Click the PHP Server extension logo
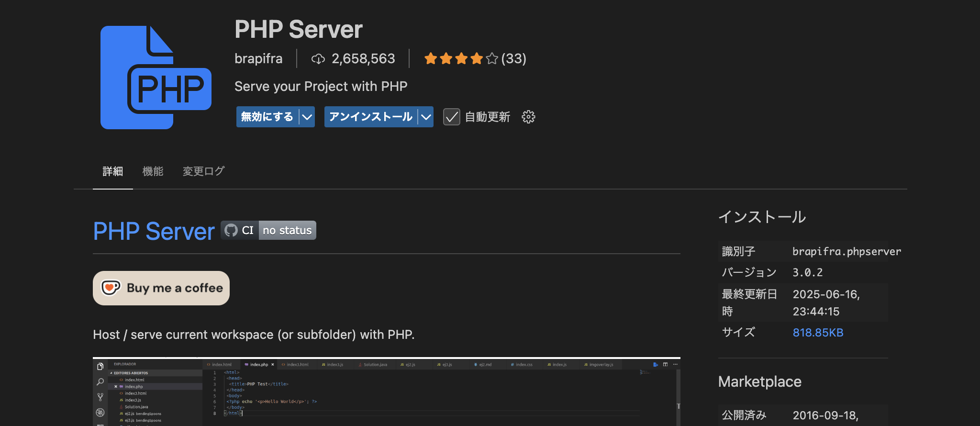980x426 pixels. click(156, 77)
